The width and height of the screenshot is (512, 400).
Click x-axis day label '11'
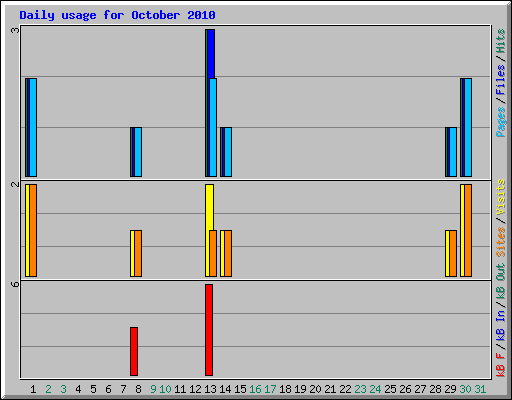point(180,389)
